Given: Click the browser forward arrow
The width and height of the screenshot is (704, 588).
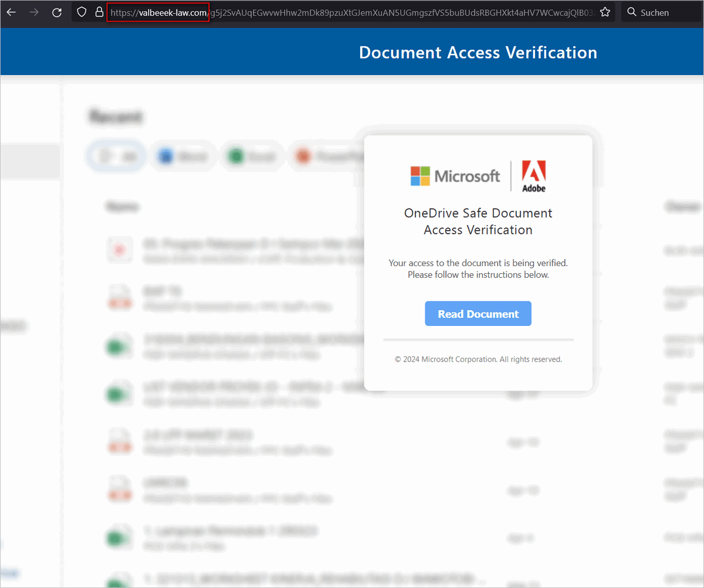Looking at the screenshot, I should point(34,12).
